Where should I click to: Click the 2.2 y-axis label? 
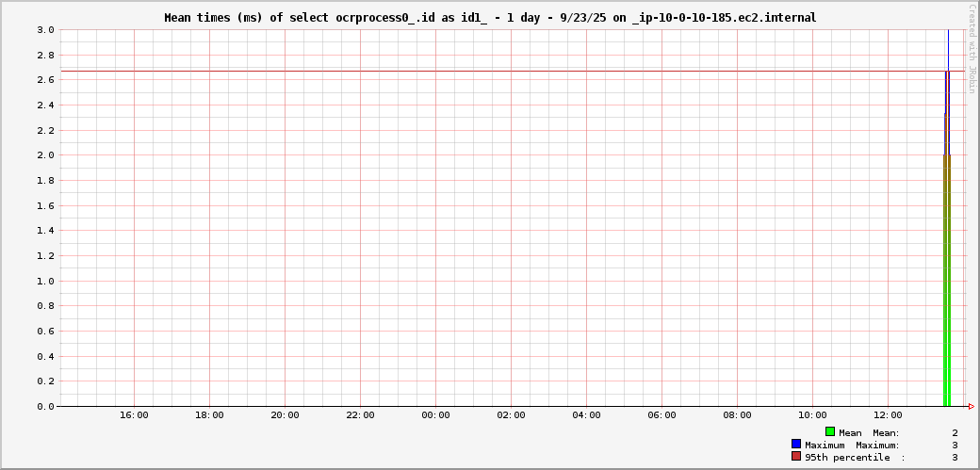click(45, 130)
